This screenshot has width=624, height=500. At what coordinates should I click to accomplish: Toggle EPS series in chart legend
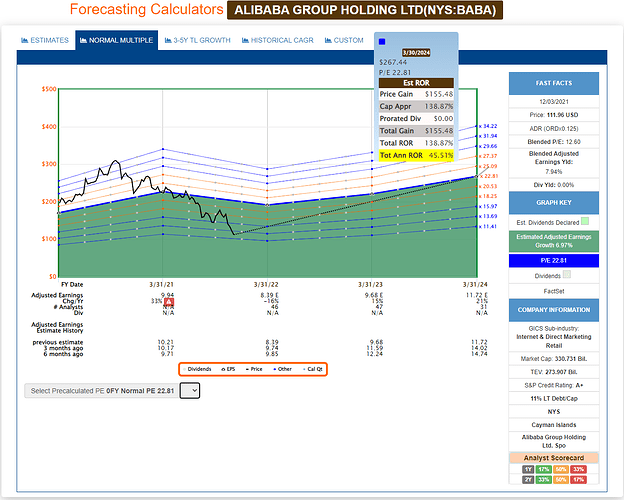228,369
